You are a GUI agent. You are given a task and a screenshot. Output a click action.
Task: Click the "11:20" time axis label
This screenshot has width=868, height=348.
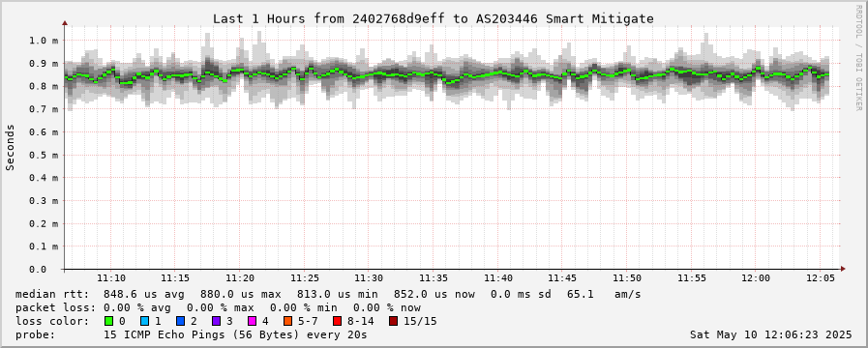coord(240,278)
